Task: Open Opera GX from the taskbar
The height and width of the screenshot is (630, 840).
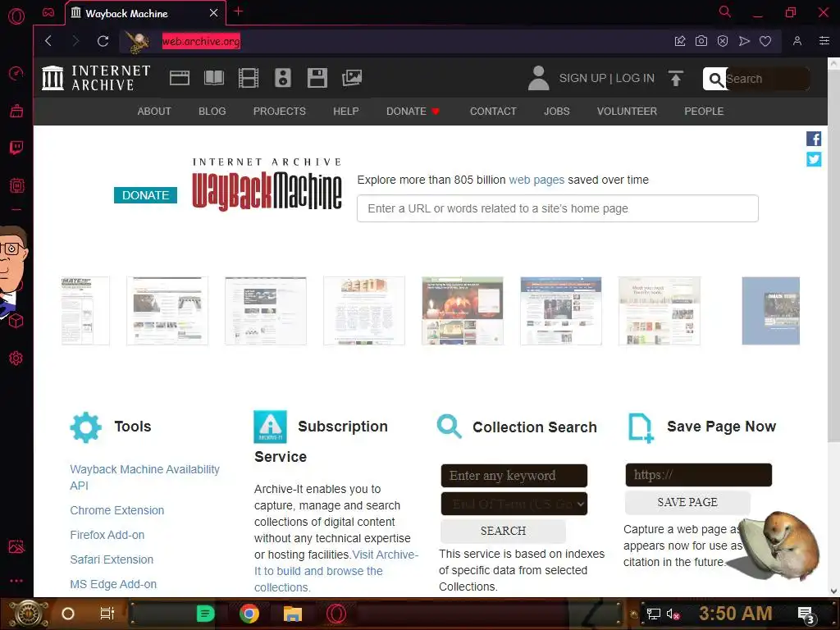Action: (336, 614)
